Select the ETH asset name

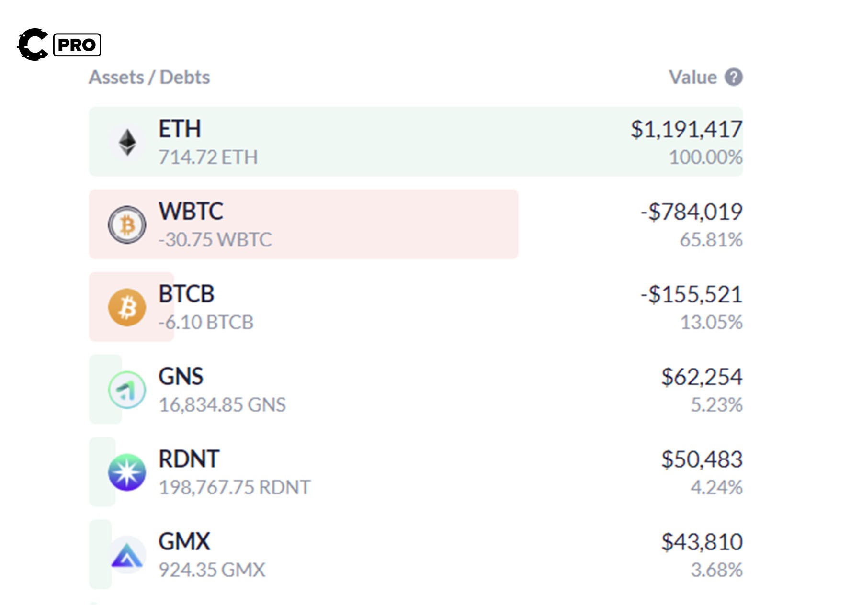click(180, 129)
